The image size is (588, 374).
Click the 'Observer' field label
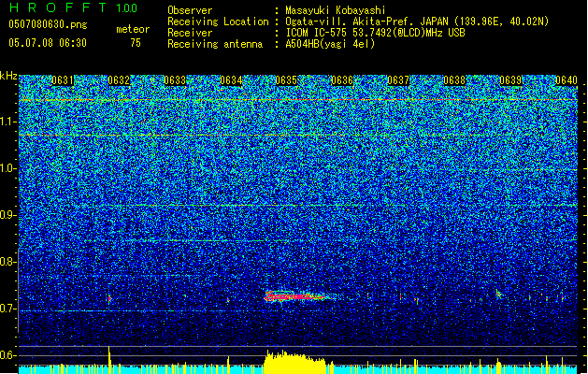click(190, 10)
